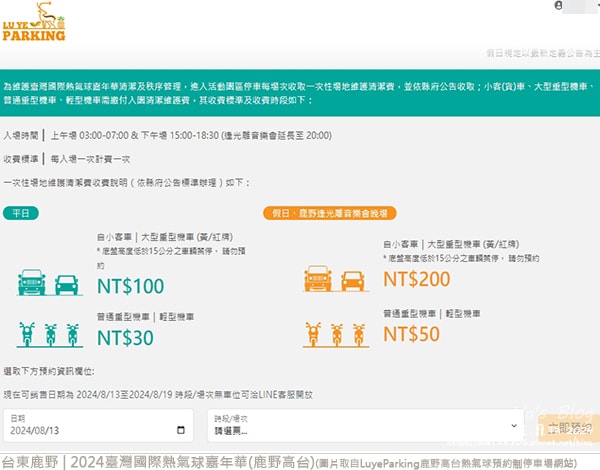This screenshot has width=600, height=470.
Task: Click the orange scooters icon beside NT$50
Action: (336, 335)
